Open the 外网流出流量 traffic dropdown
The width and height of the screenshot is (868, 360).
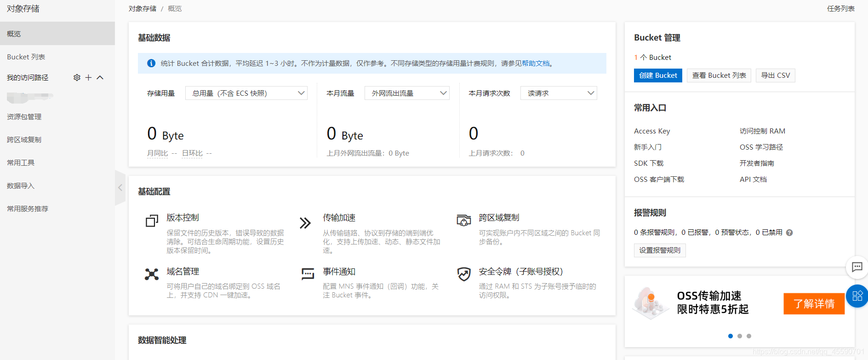point(407,93)
